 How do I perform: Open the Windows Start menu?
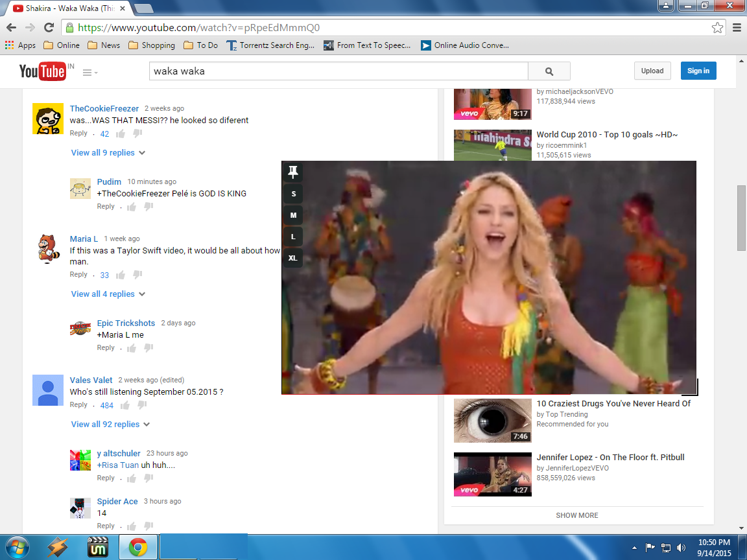pos(16,547)
